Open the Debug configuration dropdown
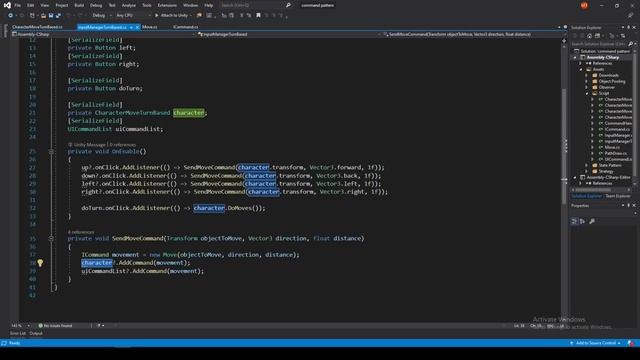Screen dimensions: 640x360 click(101, 16)
